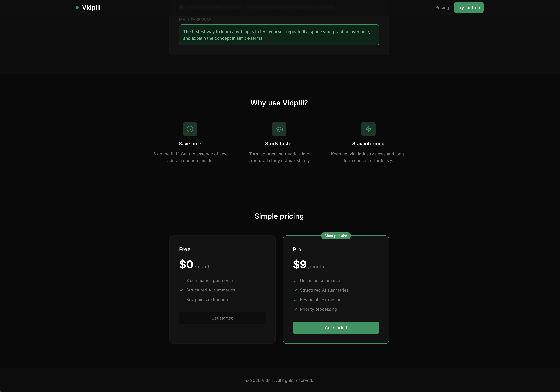Click the Skip the fluff description text
The image size is (560, 392).
(190, 157)
